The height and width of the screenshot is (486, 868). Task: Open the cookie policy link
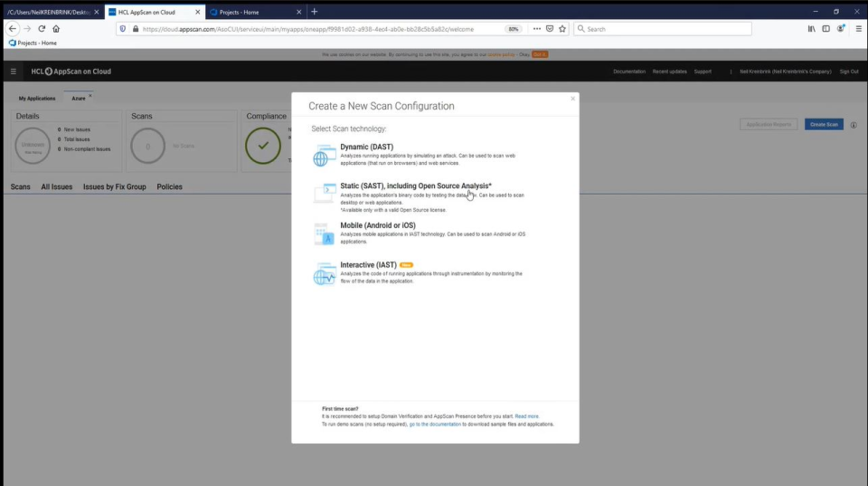click(x=501, y=55)
